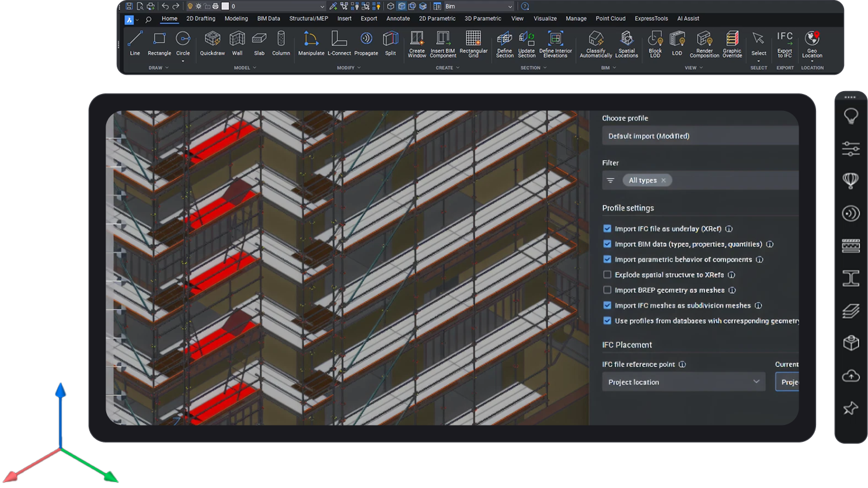Enable Explode spatial structure to XRefs

point(607,275)
